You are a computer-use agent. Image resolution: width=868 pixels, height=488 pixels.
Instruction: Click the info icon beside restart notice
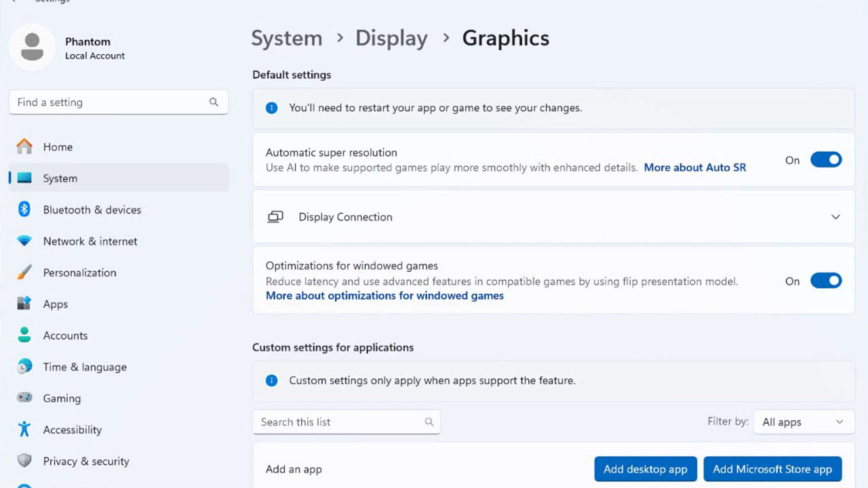[272, 108]
